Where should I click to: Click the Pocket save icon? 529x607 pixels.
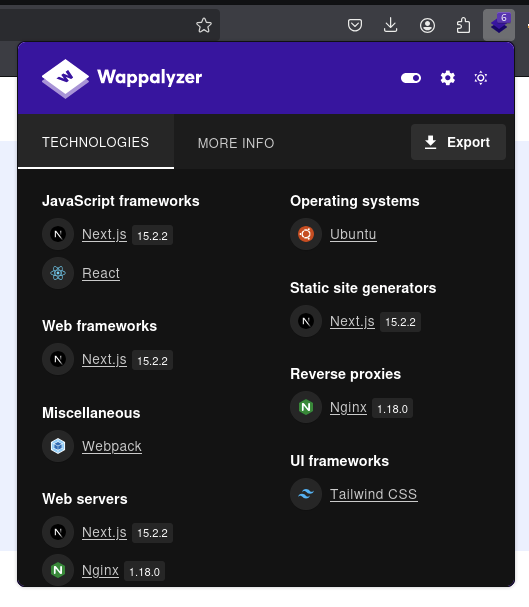(x=355, y=26)
